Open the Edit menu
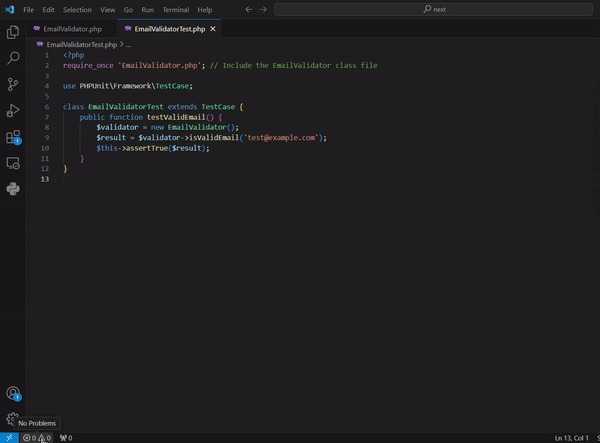Image resolution: width=600 pixels, height=443 pixels. pyautogui.click(x=48, y=10)
